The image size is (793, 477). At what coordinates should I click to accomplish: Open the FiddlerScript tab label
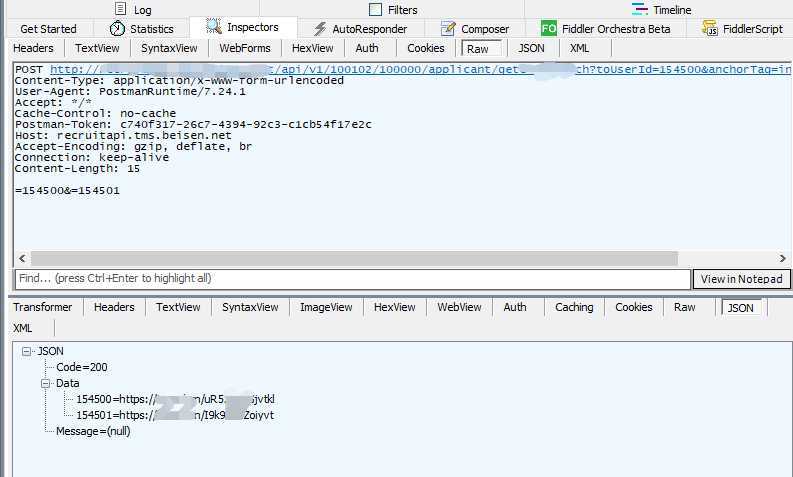coord(753,29)
